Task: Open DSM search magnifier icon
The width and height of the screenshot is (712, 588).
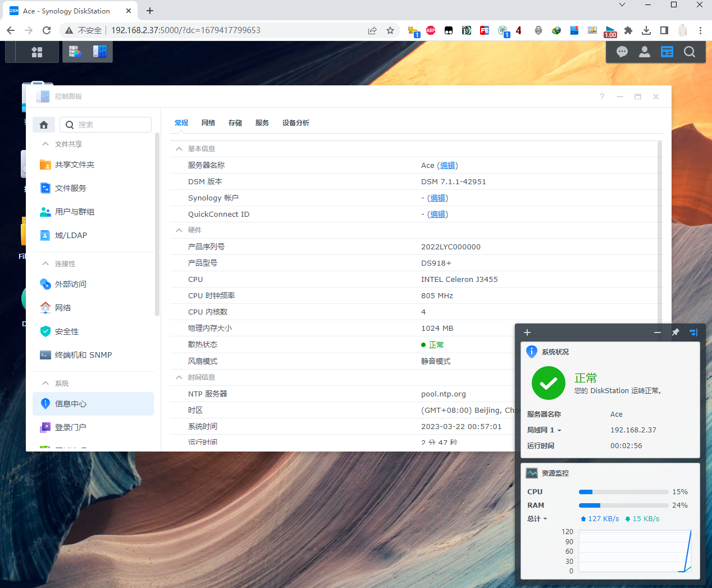Action: pos(690,52)
